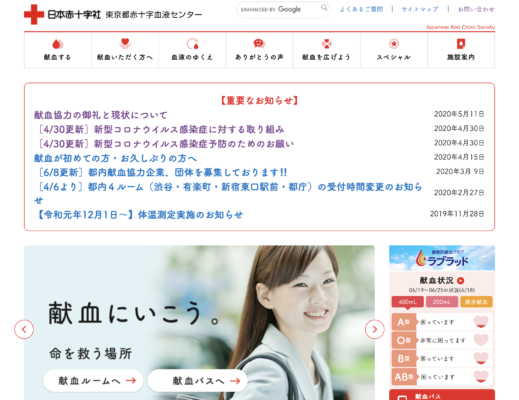
Task: Click 献血ルームへ button
Action: pyautogui.click(x=93, y=380)
